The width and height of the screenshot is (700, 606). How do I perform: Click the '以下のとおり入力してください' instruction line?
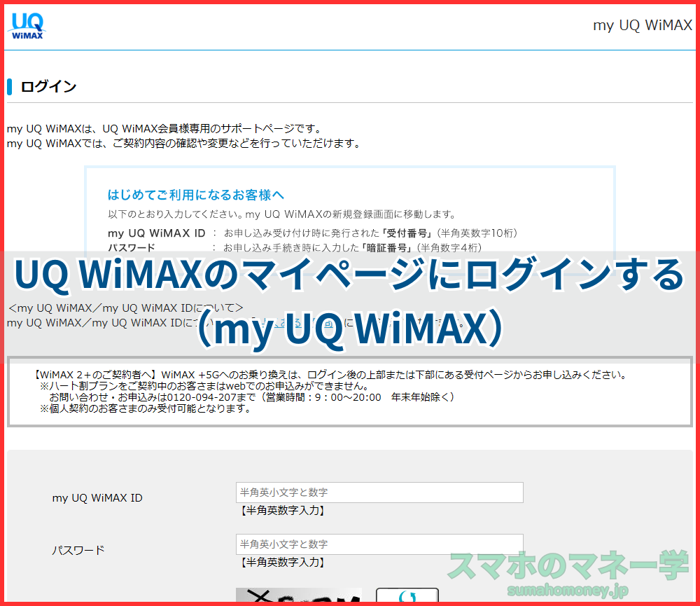282,214
